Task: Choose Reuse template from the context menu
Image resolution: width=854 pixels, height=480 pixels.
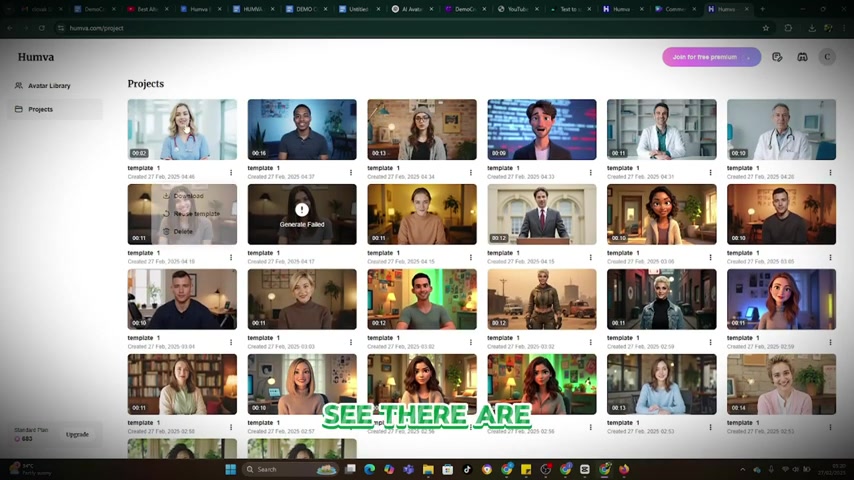Action: [191, 214]
